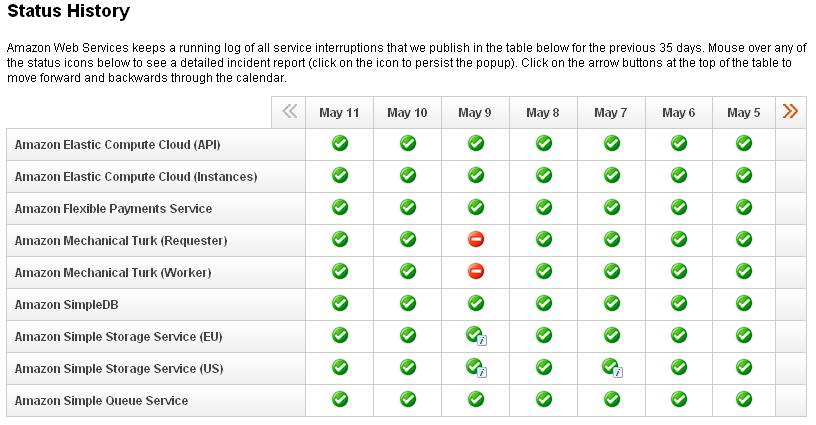Click Flexible Payments Service check for May 10
Screen dimensions: 816x425
click(x=408, y=208)
